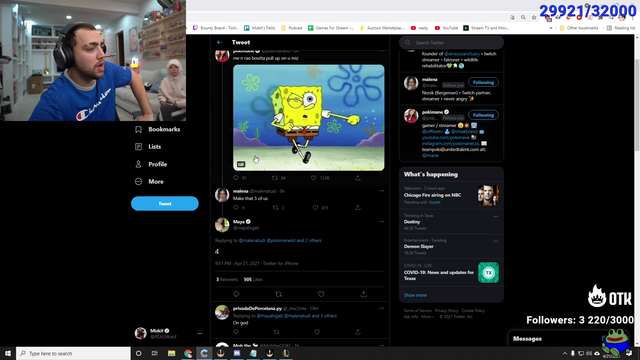Open File Explorer from the taskbar

pyautogui.click(x=171, y=353)
